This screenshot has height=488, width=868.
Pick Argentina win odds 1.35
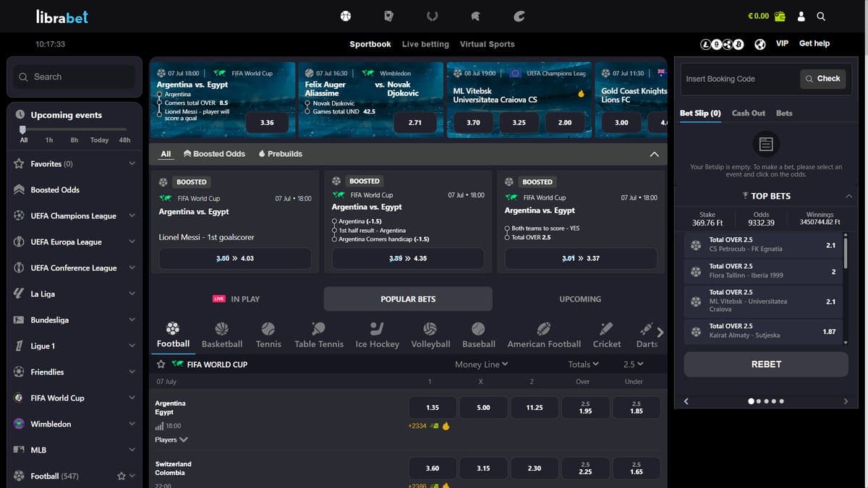point(432,408)
